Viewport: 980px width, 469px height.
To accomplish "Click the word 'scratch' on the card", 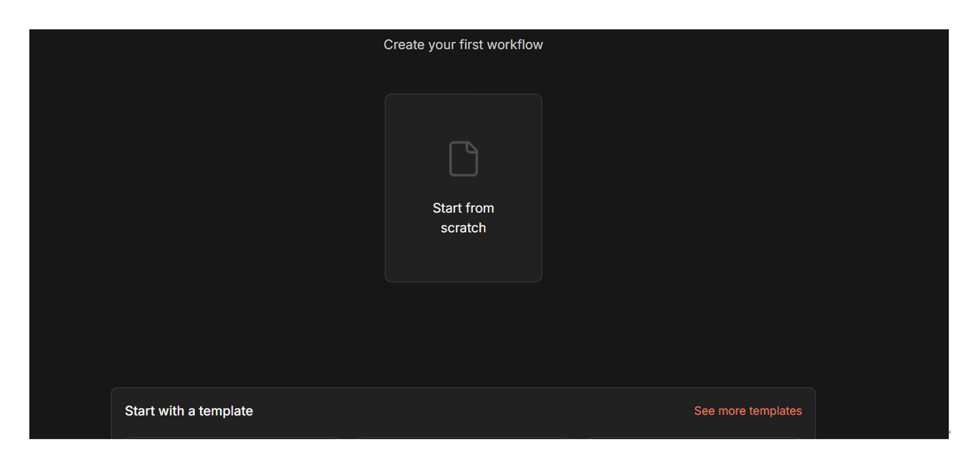I will 463,228.
